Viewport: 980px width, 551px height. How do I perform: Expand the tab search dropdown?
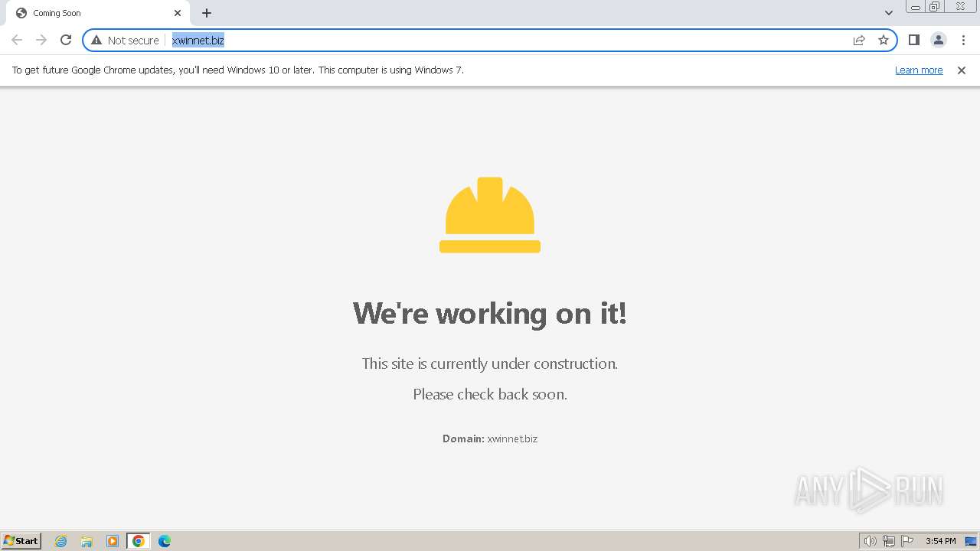[888, 13]
